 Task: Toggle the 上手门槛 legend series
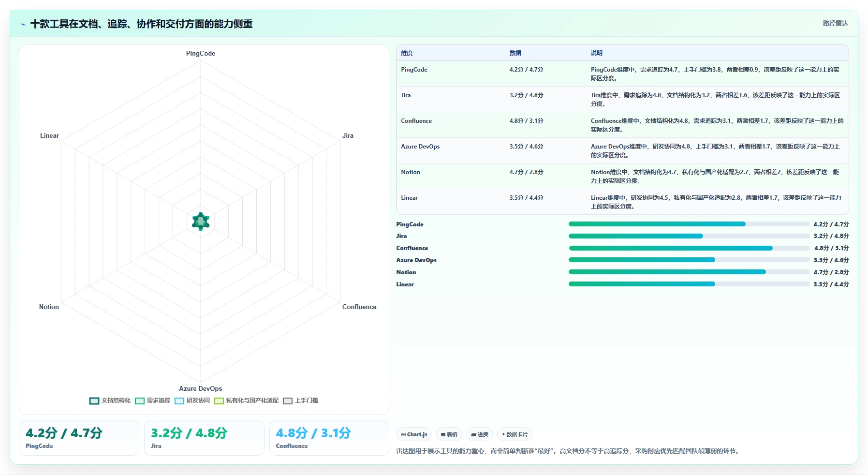coord(301,401)
